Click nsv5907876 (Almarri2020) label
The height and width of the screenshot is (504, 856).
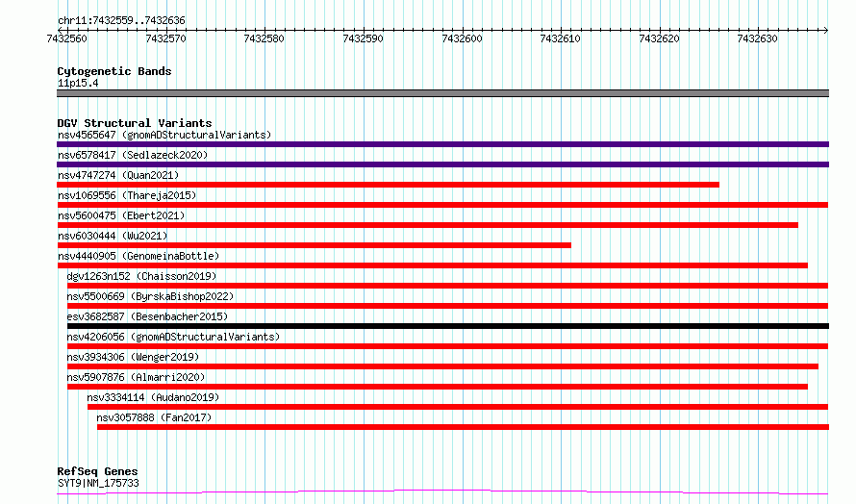coord(136,377)
